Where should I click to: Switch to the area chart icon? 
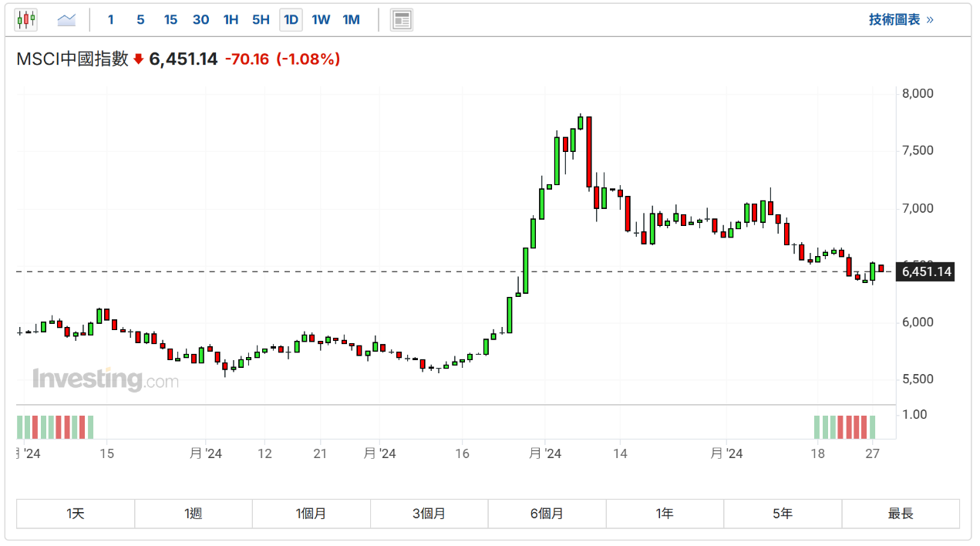tap(66, 19)
